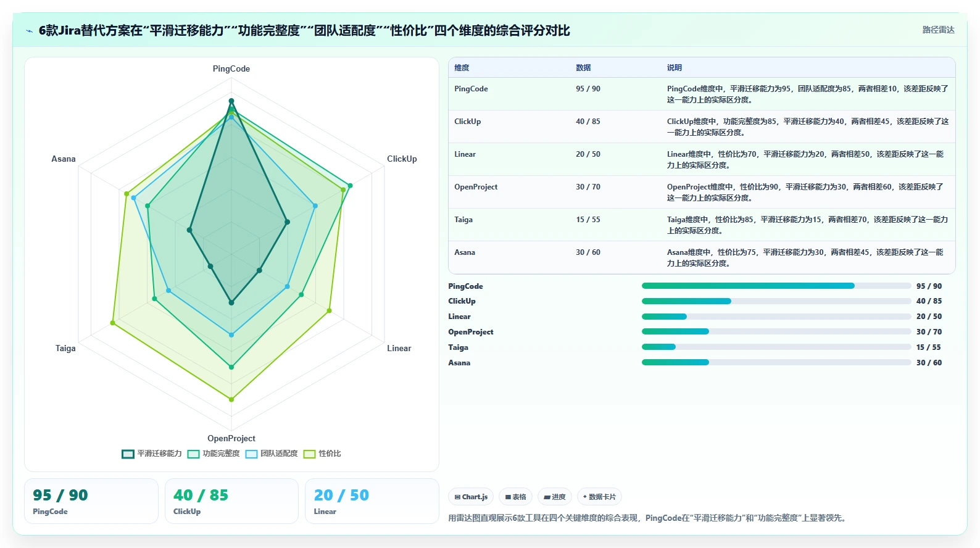Image resolution: width=980 pixels, height=548 pixels.
Task: Click the Asana progress bar
Action: coord(776,362)
